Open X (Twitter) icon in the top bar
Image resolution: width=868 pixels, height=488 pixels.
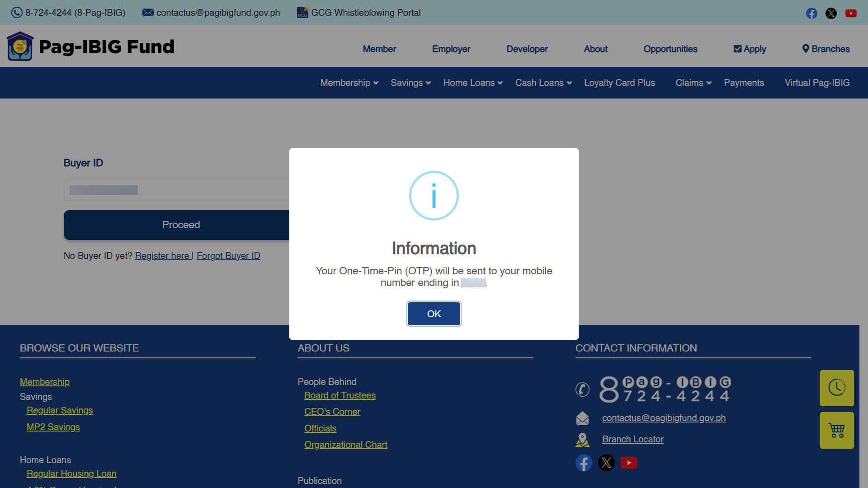(x=831, y=13)
